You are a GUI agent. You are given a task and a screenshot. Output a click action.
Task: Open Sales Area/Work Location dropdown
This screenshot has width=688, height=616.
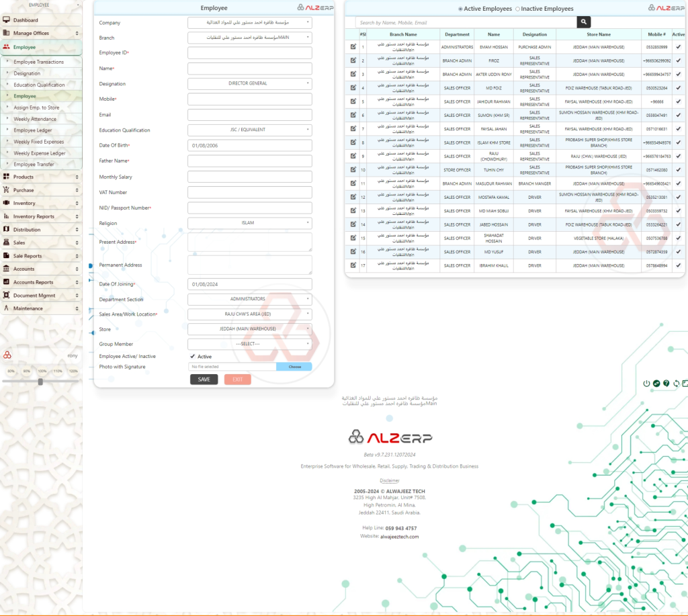[x=250, y=314]
